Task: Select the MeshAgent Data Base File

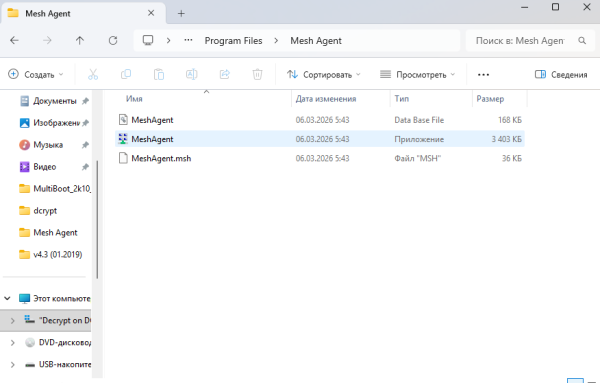Action: pos(320,120)
